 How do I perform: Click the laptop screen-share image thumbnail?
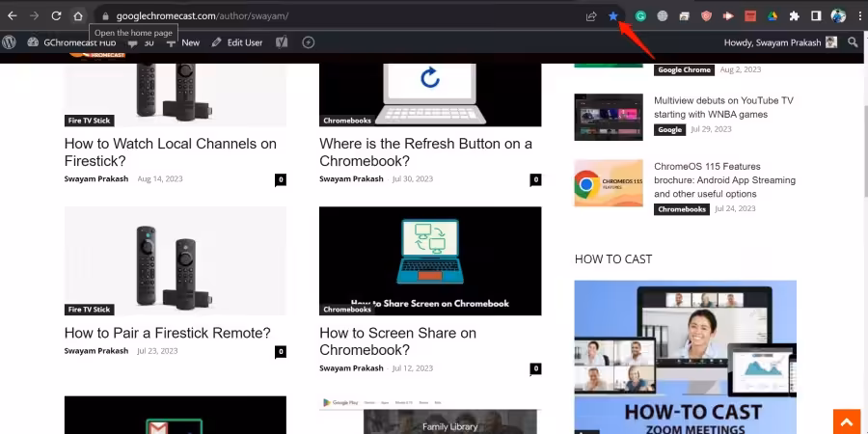click(430, 260)
